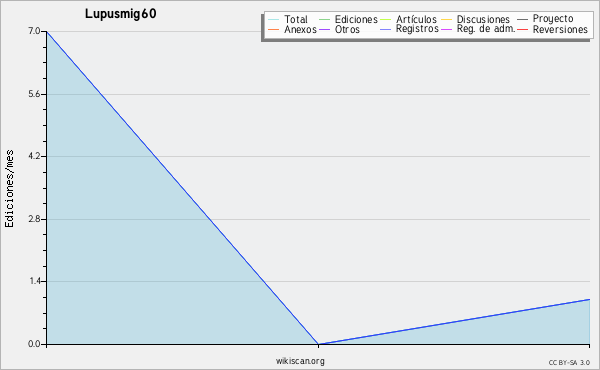Click the red Reversiones legend line swatch

(522, 29)
